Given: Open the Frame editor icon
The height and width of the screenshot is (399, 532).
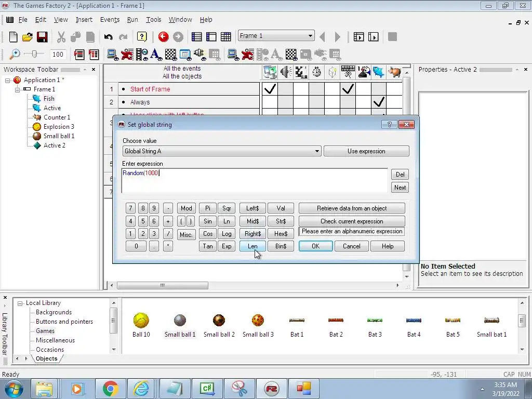Looking at the screenshot, I should (x=211, y=37).
